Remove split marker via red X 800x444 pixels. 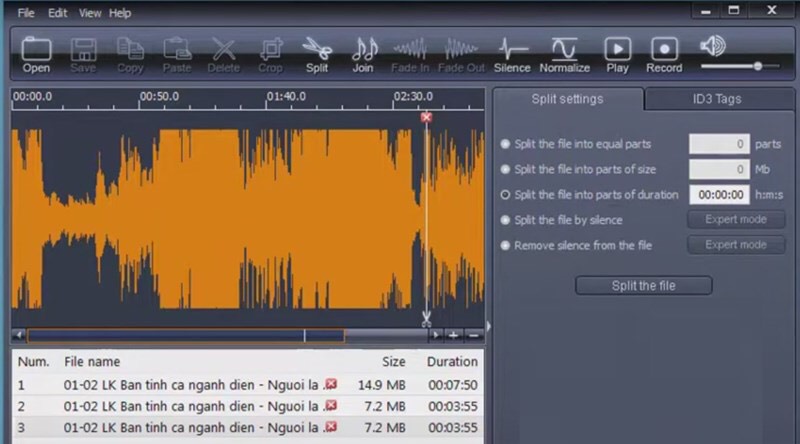(x=427, y=117)
